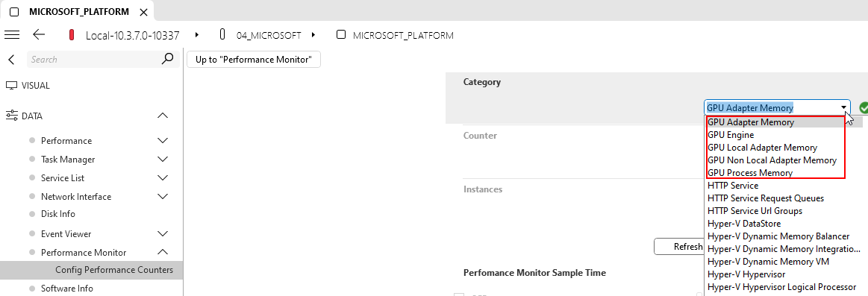This screenshot has height=296, width=868.
Task: Click the back arrow navigation icon
Action: [39, 35]
